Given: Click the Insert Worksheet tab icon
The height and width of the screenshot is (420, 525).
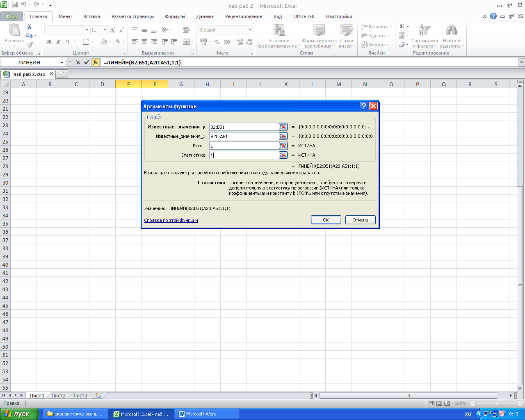Looking at the screenshot, I should (98, 396).
